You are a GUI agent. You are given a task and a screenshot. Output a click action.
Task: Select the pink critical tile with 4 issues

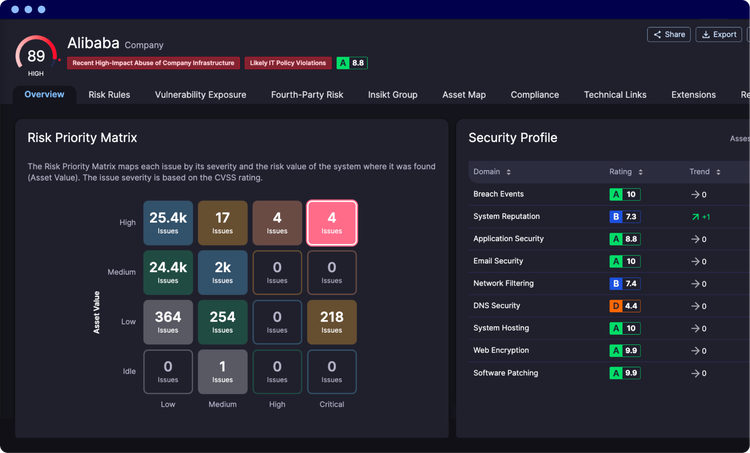pos(331,223)
